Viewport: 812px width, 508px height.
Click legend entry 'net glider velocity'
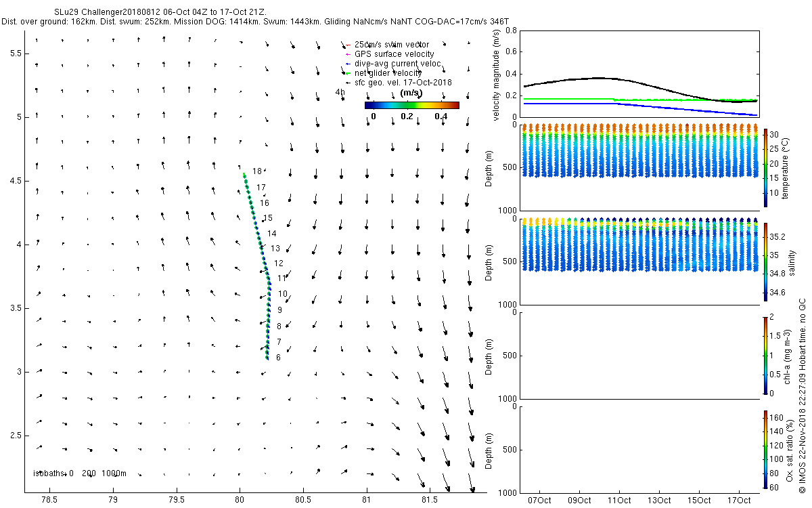[x=388, y=73]
